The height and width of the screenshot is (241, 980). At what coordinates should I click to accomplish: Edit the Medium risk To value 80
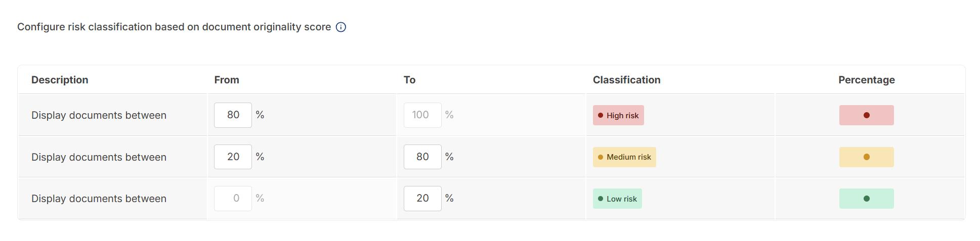[422, 157]
